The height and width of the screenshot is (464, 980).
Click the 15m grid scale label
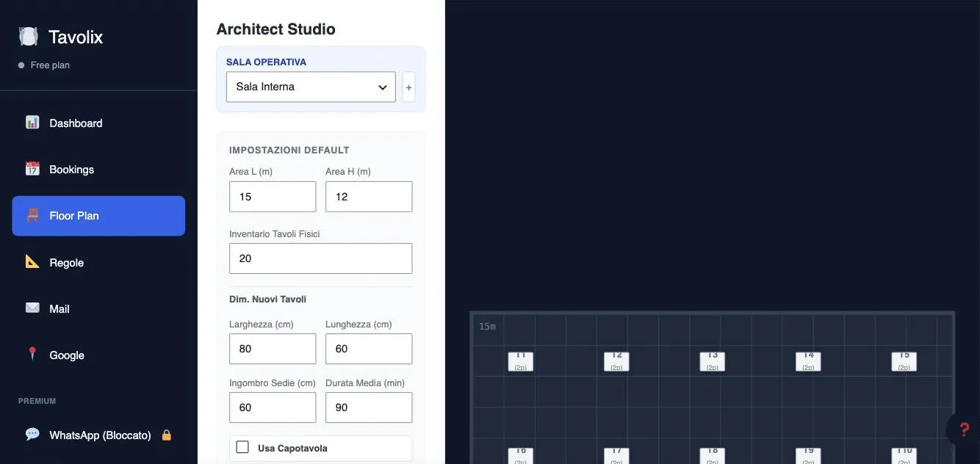click(487, 326)
